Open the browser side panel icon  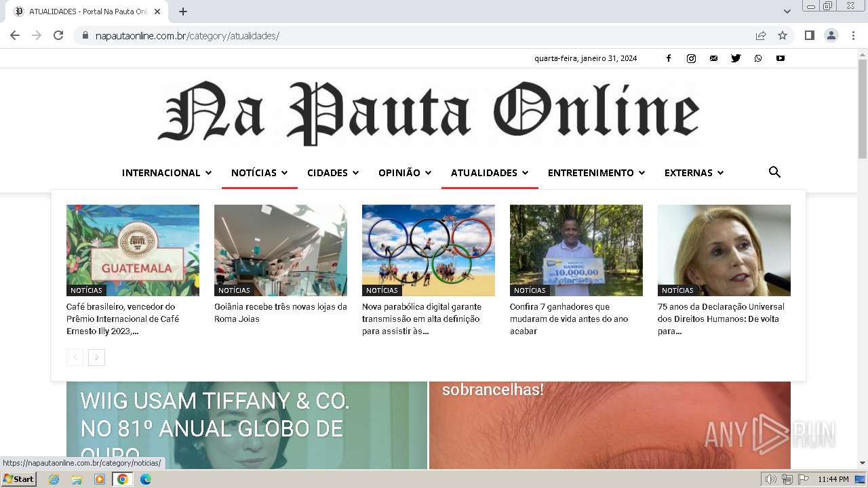coord(809,35)
